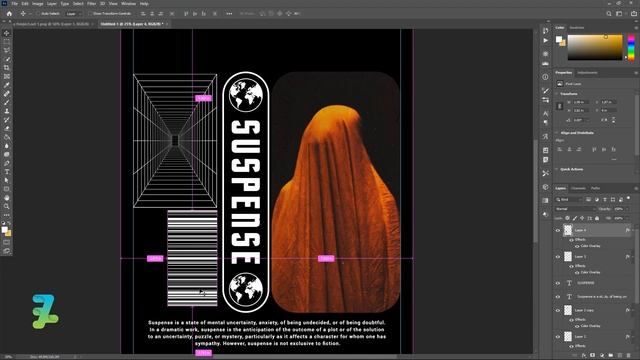Open the Filter menu

[91, 4]
